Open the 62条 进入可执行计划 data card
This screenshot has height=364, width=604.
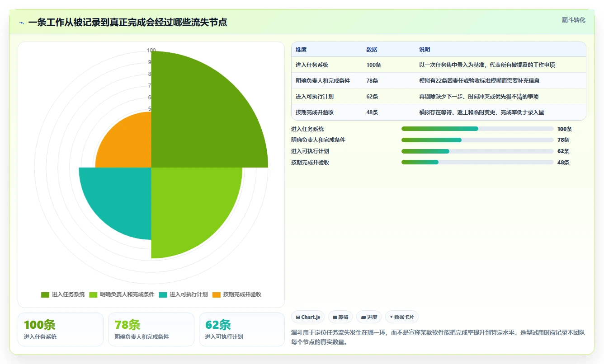[242, 330]
